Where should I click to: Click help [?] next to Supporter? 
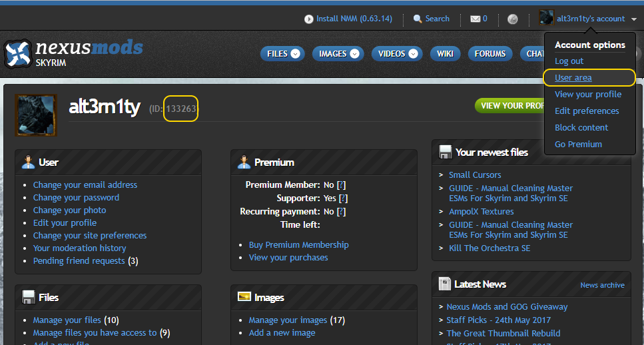[x=343, y=198]
